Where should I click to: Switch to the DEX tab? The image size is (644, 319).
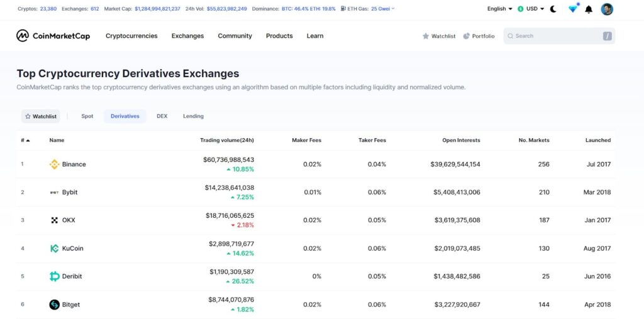click(162, 116)
